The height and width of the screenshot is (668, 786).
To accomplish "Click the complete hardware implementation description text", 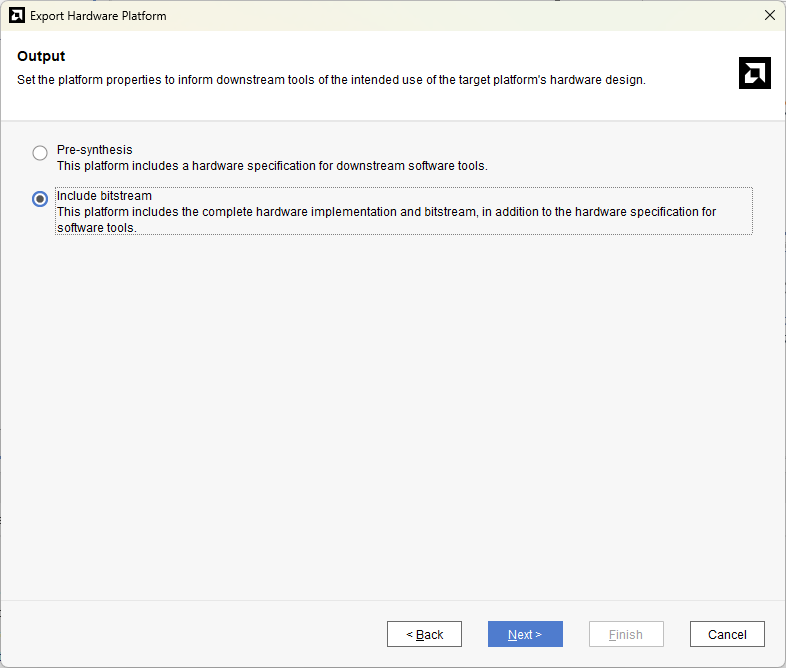I will click(386, 212).
